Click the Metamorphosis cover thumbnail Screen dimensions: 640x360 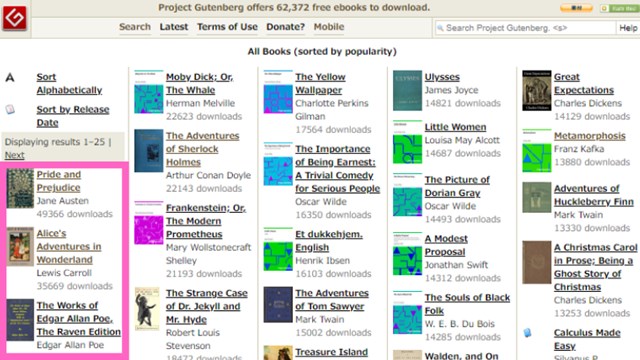point(537,151)
